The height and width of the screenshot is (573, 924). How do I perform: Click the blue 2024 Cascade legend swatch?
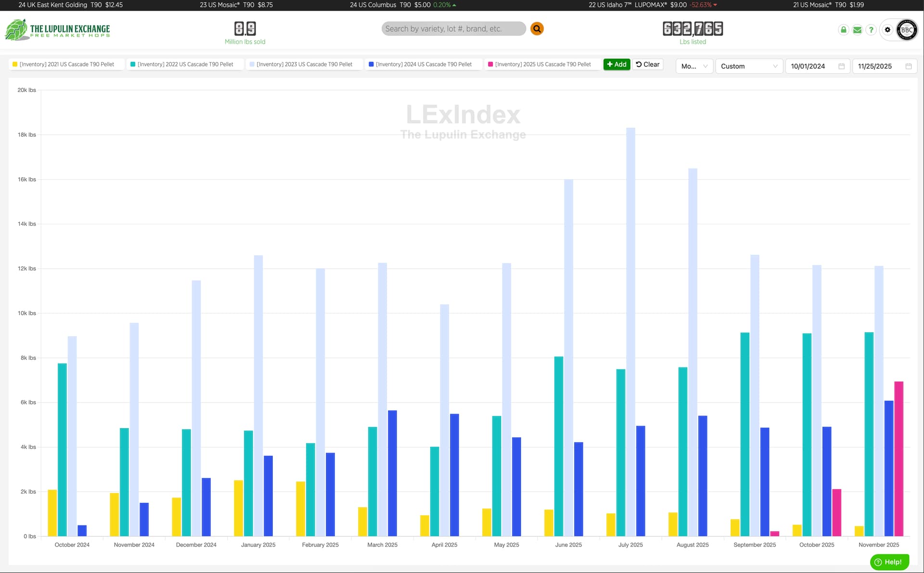(x=371, y=65)
